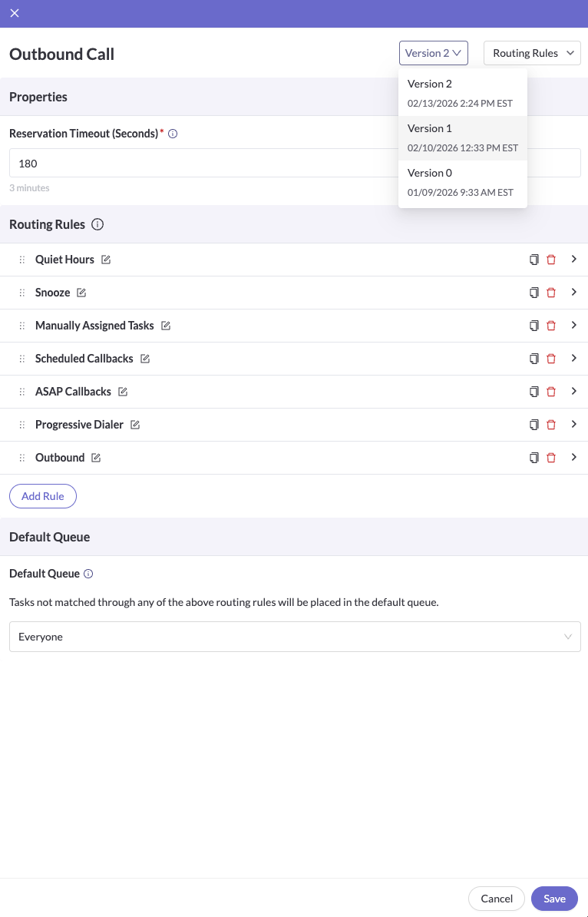The height and width of the screenshot is (917, 588).
Task: Open the Routing Rules selector
Action: (532, 53)
